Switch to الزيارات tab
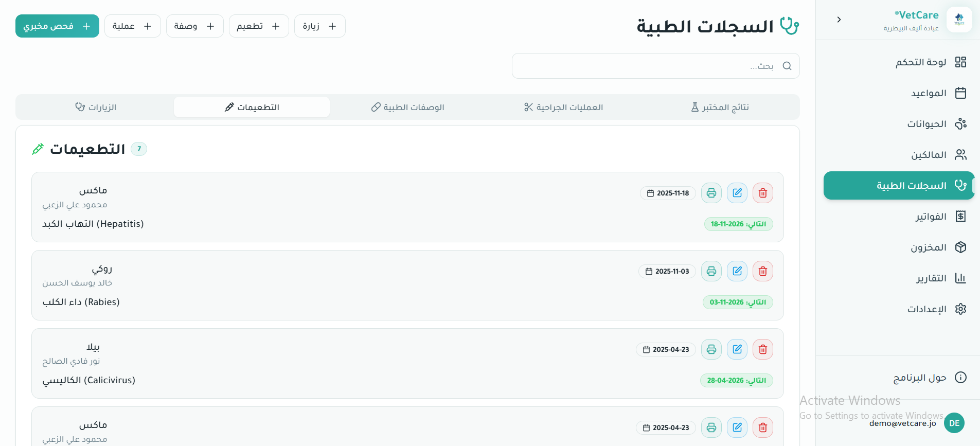The height and width of the screenshot is (446, 980). 96,107
